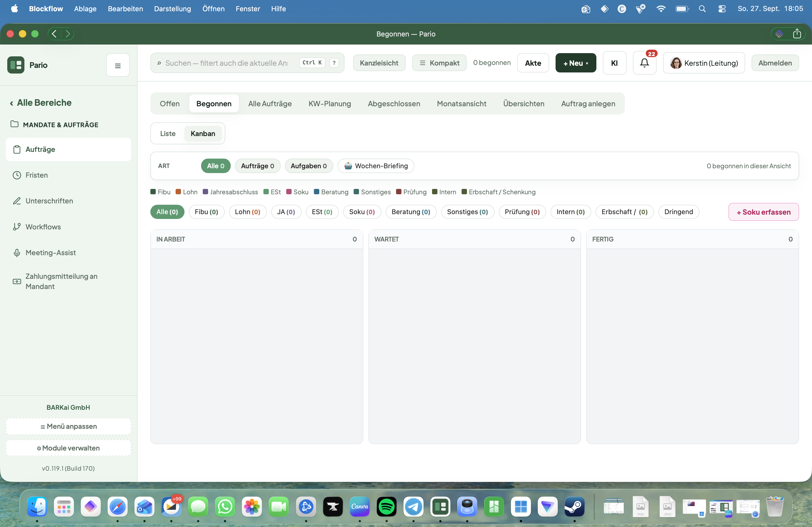
Task: Go forward with the title bar arrow
Action: 68,34
